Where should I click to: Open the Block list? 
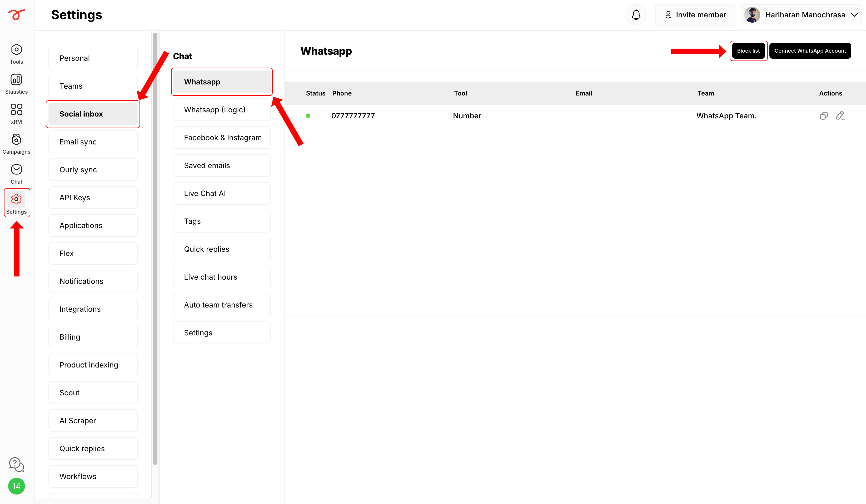(x=748, y=51)
